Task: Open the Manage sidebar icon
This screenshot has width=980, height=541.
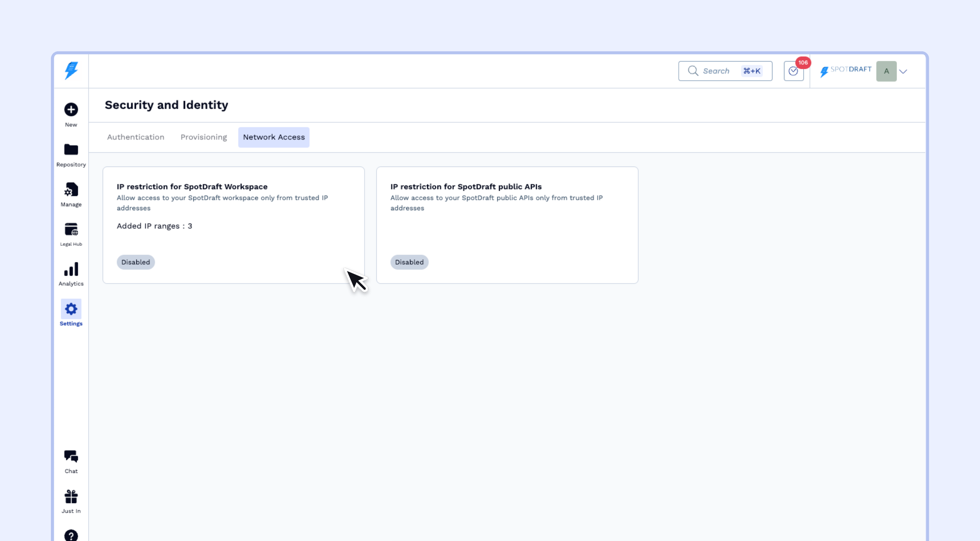Action: tap(71, 190)
